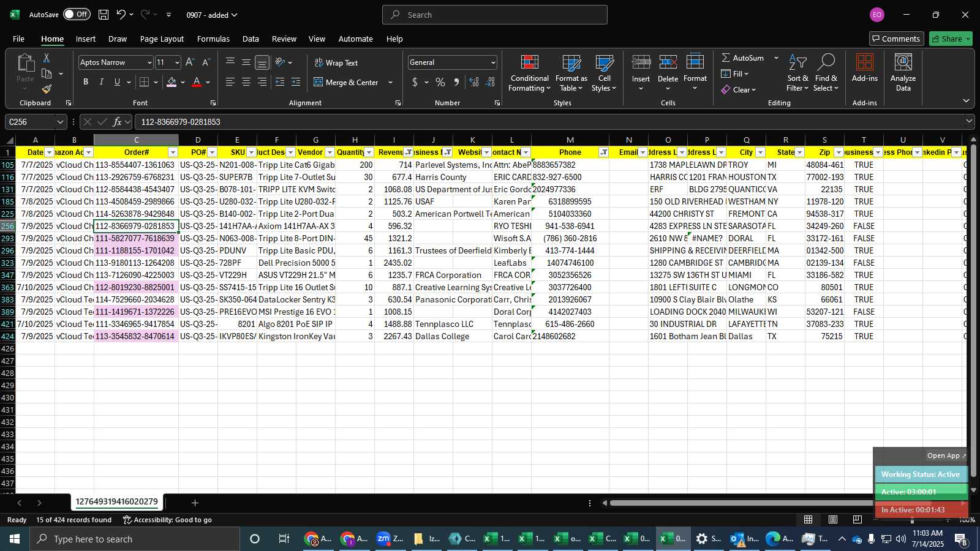
Task: Click Increase Indent icon
Action: 296,82
